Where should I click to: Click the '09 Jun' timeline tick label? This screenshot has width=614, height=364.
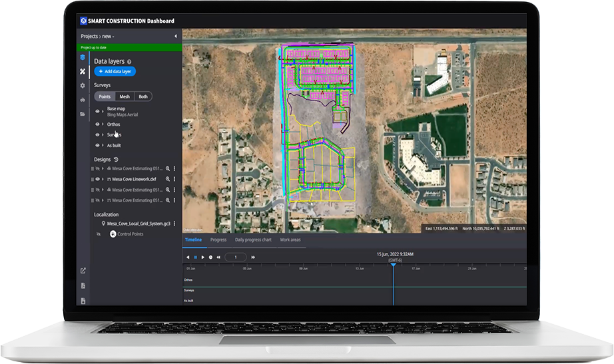[304, 268]
